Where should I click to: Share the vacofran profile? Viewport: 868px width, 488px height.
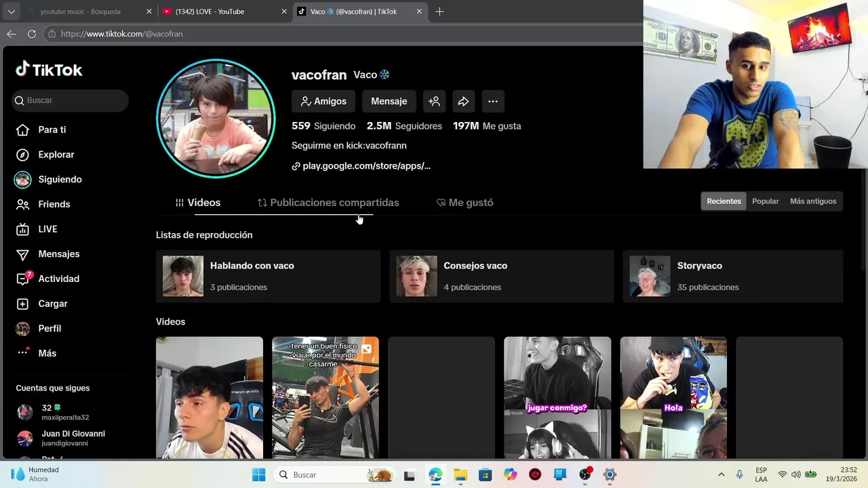(463, 101)
